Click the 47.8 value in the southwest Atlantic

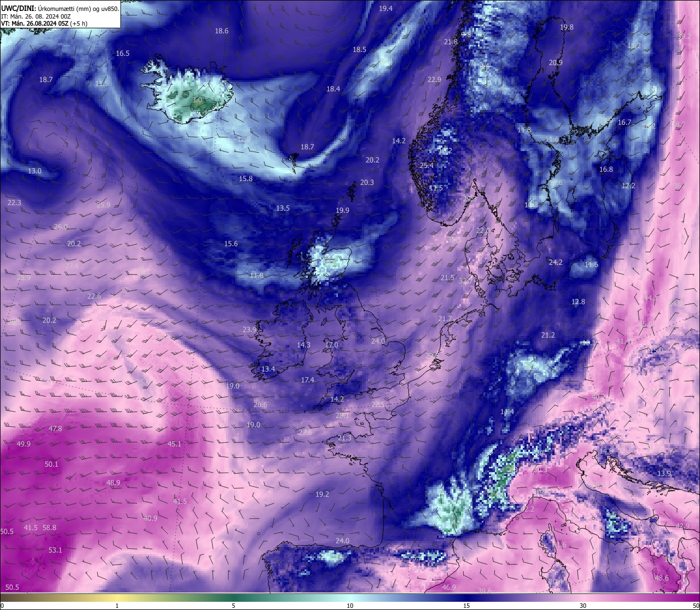coord(56,429)
